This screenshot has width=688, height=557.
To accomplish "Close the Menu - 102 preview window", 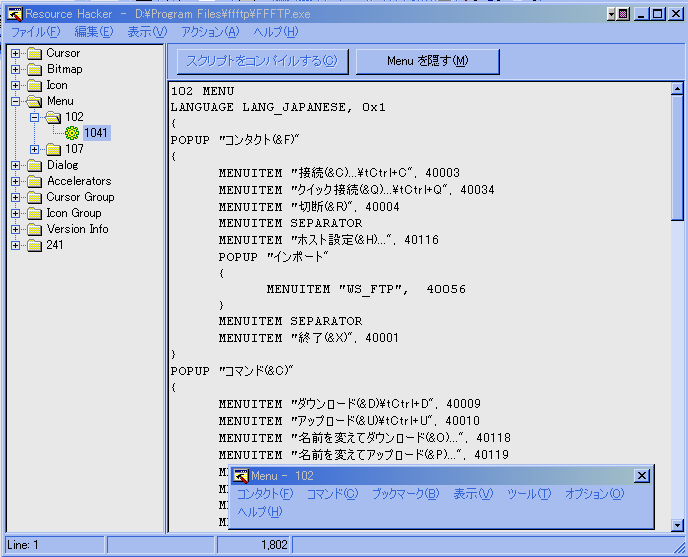I will point(641,476).
